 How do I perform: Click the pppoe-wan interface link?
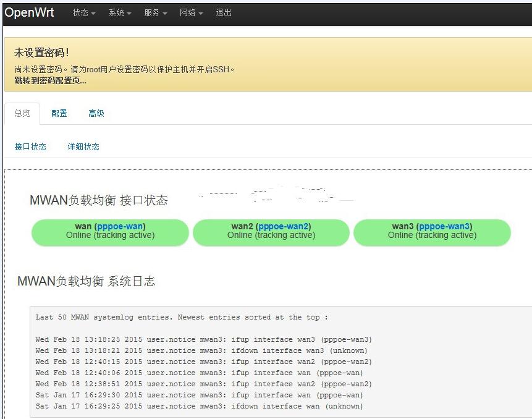coord(120,226)
